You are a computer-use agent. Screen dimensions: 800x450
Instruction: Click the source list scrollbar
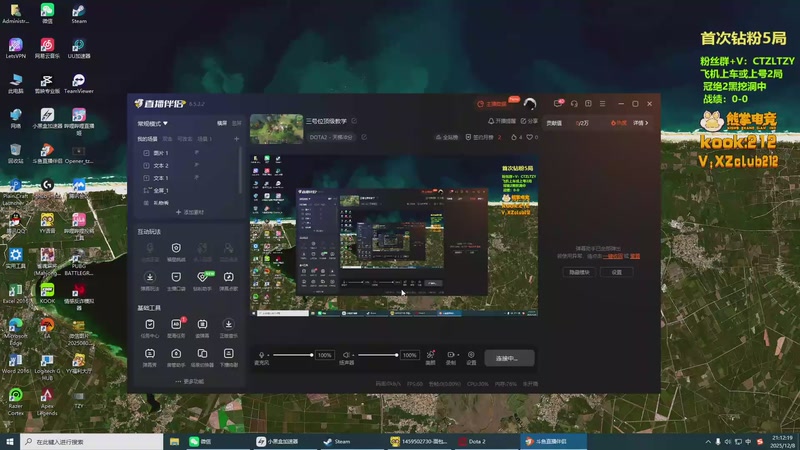point(240,171)
